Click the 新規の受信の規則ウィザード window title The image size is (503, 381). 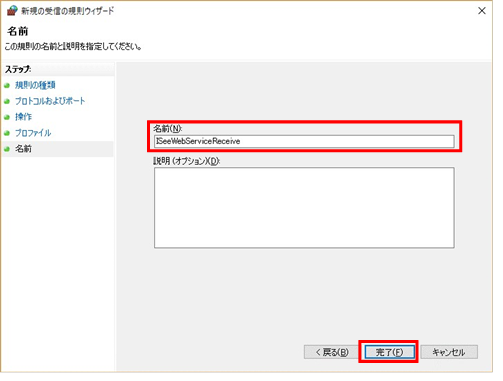(68, 11)
